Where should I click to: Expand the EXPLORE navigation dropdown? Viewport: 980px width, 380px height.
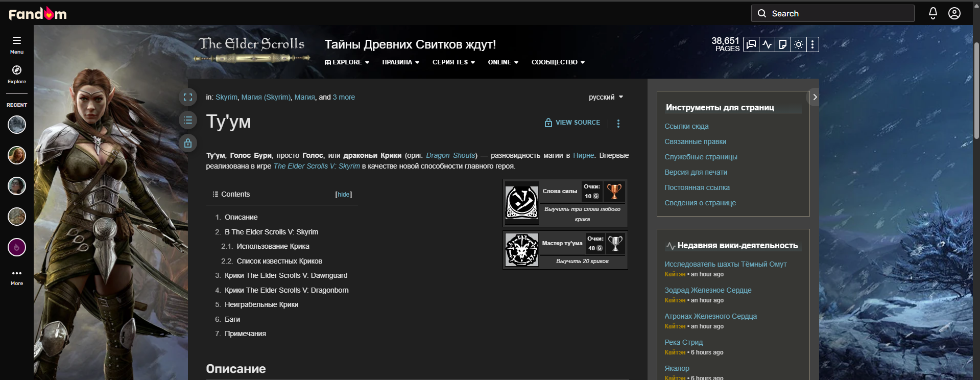click(x=347, y=62)
